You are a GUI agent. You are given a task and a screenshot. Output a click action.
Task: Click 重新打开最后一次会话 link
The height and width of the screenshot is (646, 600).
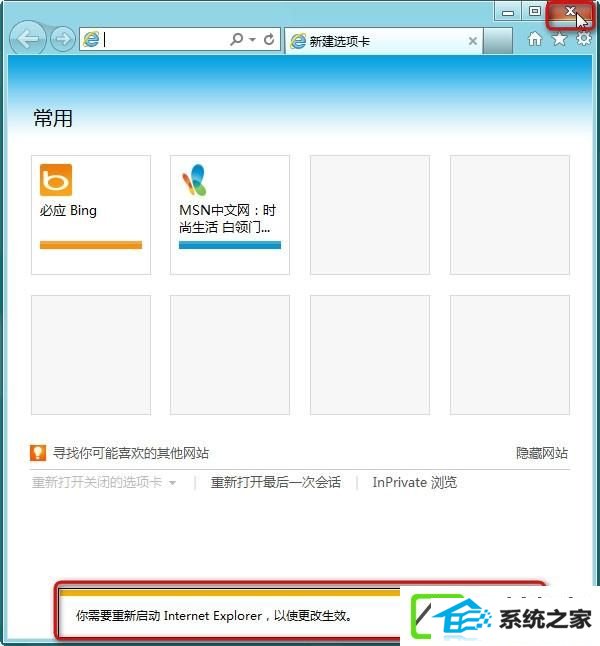[x=276, y=482]
